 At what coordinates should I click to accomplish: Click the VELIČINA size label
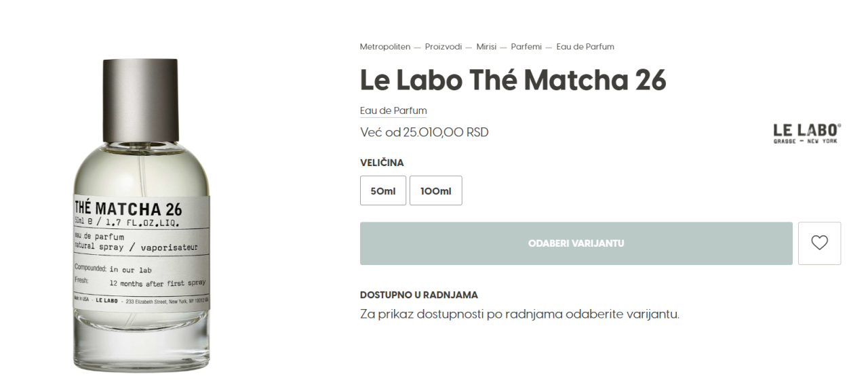click(382, 163)
